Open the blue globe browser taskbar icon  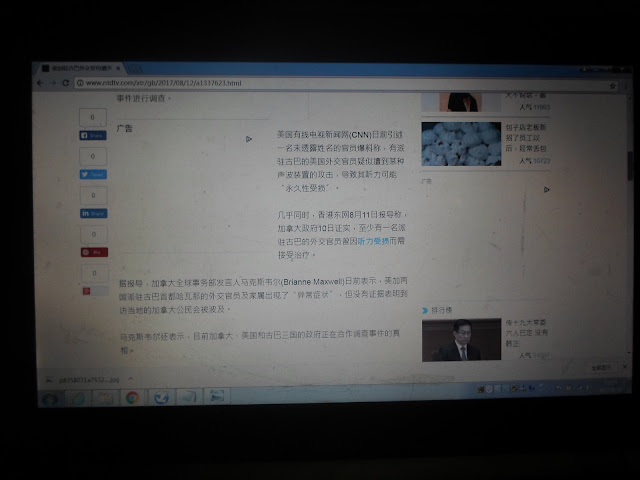161,397
